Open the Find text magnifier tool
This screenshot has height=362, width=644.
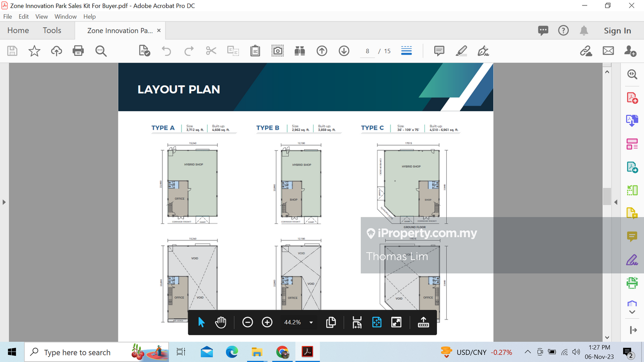[101, 51]
